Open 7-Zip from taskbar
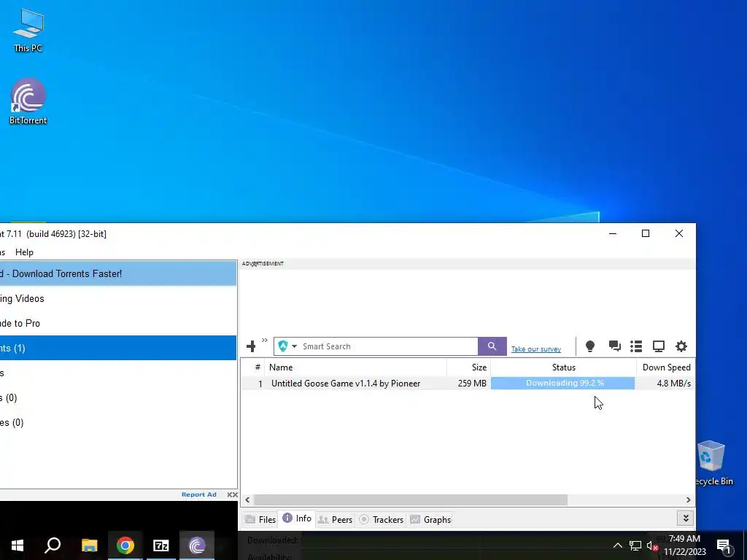The width and height of the screenshot is (747, 560). coord(161,545)
